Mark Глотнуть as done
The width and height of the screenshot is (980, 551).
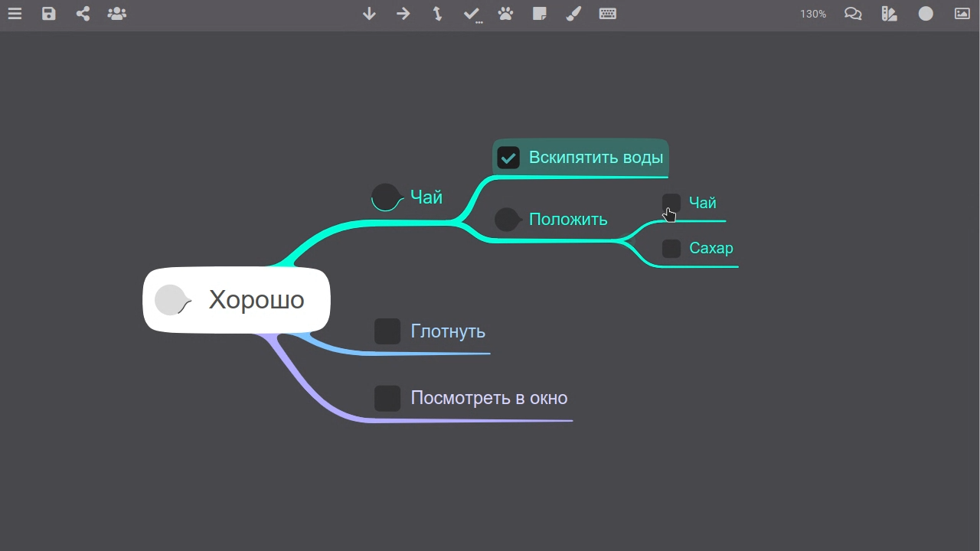387,331
